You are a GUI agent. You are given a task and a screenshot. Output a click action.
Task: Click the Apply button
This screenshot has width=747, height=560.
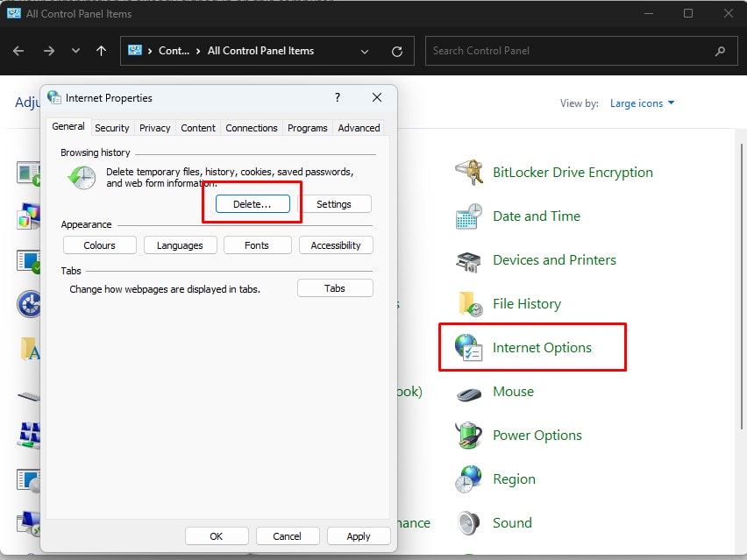point(359,536)
